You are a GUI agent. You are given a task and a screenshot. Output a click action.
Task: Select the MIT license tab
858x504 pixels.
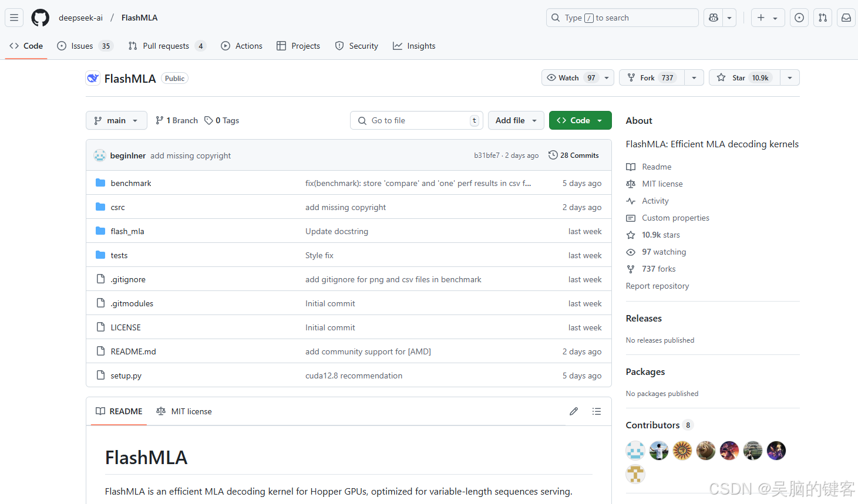point(184,411)
